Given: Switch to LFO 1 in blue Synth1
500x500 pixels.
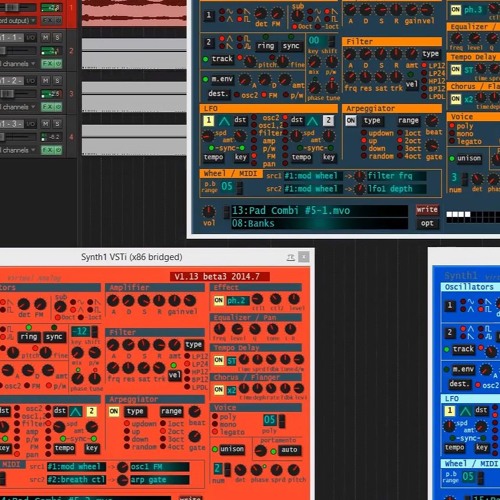Looking at the screenshot, I should 450,410.
